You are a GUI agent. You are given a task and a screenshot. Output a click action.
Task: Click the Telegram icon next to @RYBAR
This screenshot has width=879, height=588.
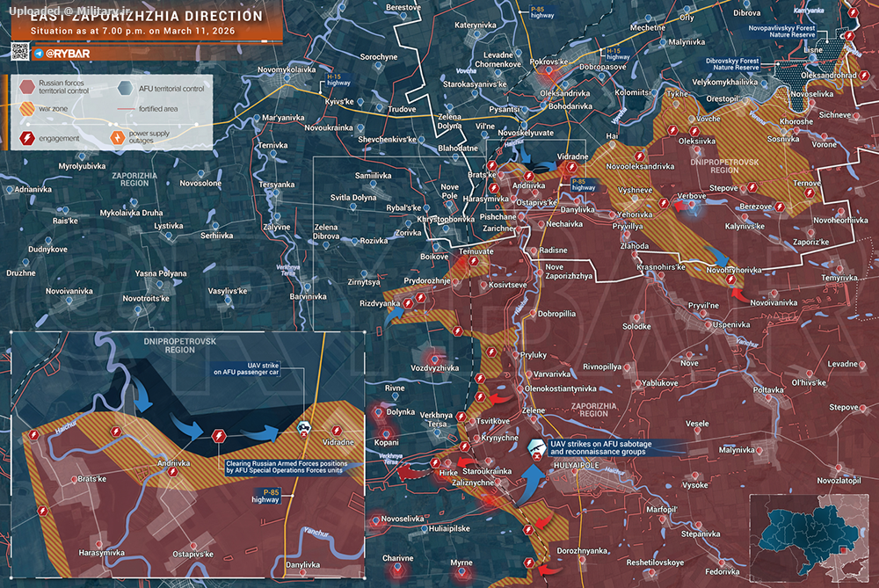pyautogui.click(x=39, y=54)
